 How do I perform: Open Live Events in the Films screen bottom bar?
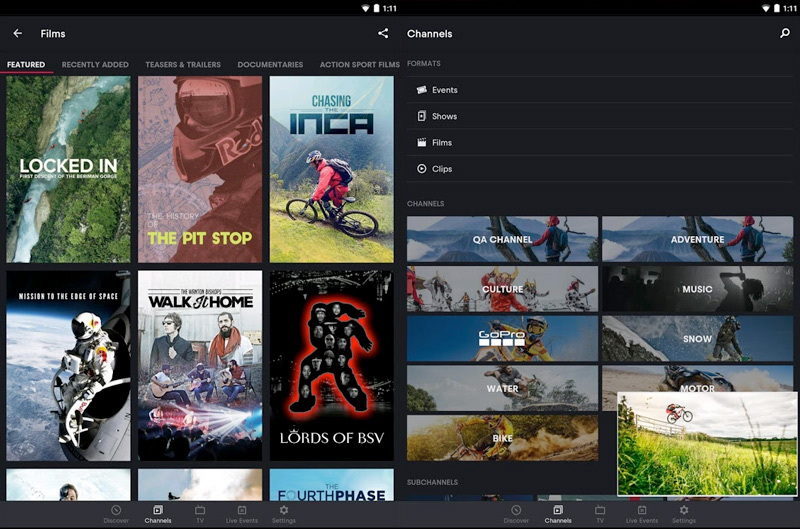(242, 514)
